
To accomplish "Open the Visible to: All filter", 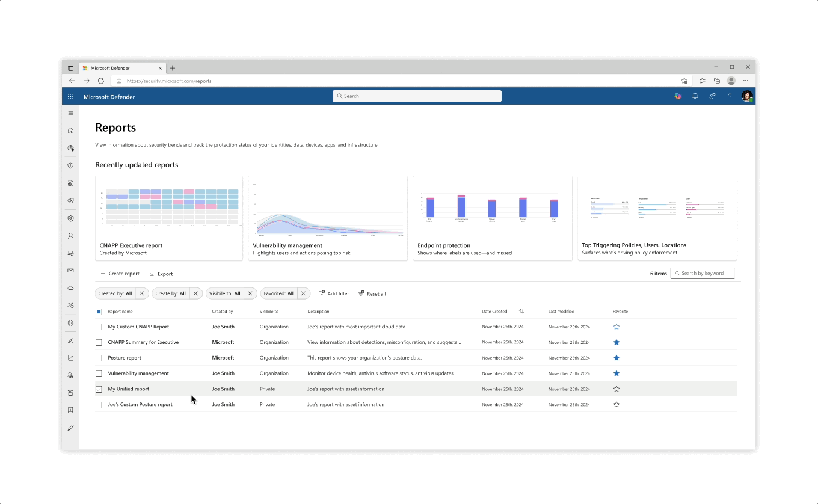I will [x=225, y=293].
